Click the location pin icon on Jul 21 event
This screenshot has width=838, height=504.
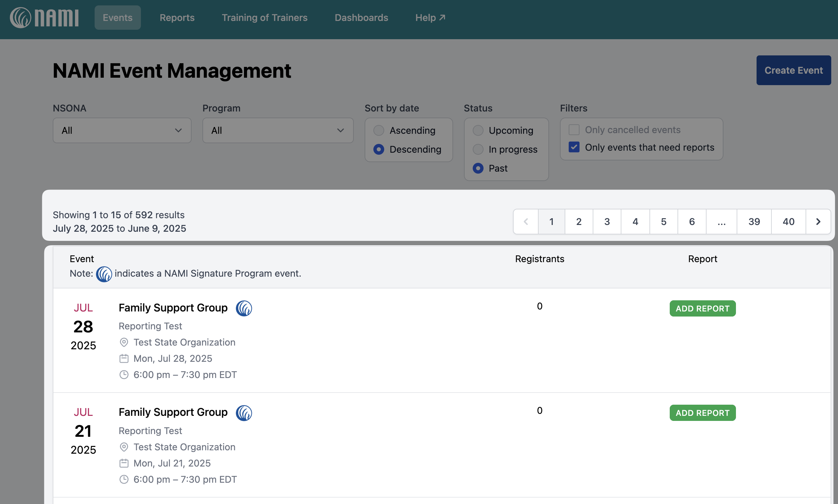click(124, 447)
